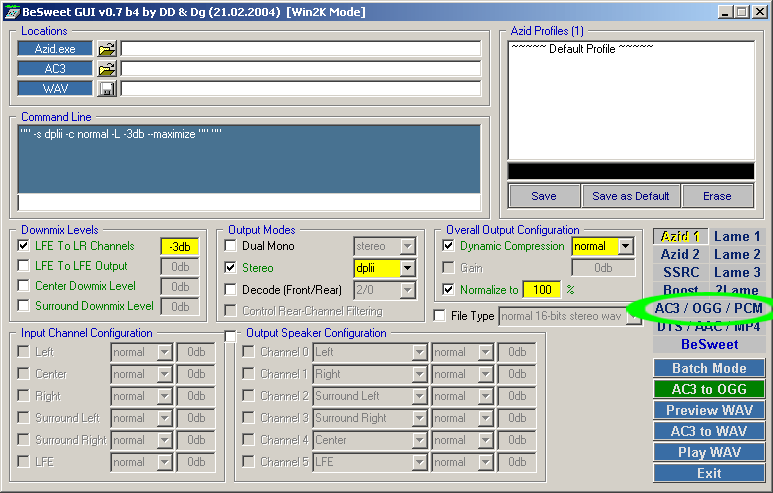Screen dimensions: 773x493
Task: Click the AC3 path input field
Action: [x=301, y=69]
